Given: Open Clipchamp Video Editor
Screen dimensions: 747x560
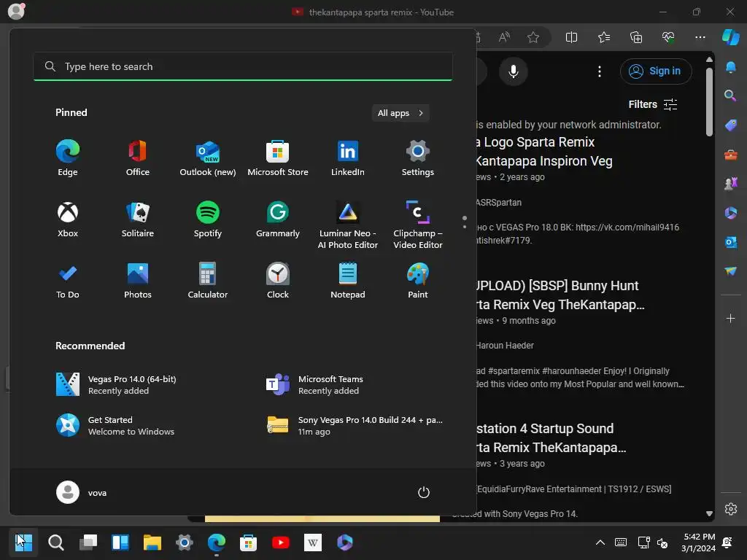Looking at the screenshot, I should pos(418,225).
